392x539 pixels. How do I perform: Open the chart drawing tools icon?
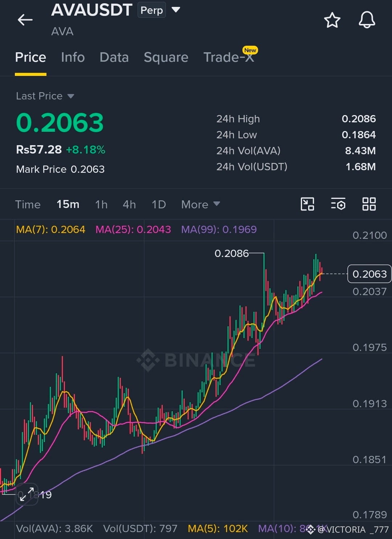pos(307,204)
